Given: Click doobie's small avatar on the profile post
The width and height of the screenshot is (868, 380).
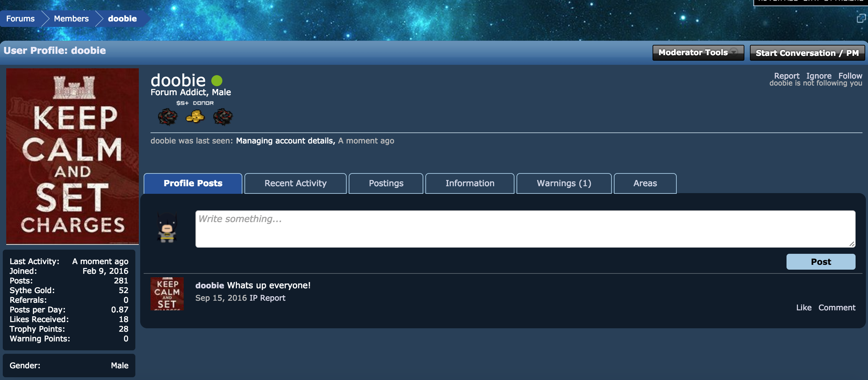Looking at the screenshot, I should pyautogui.click(x=167, y=293).
